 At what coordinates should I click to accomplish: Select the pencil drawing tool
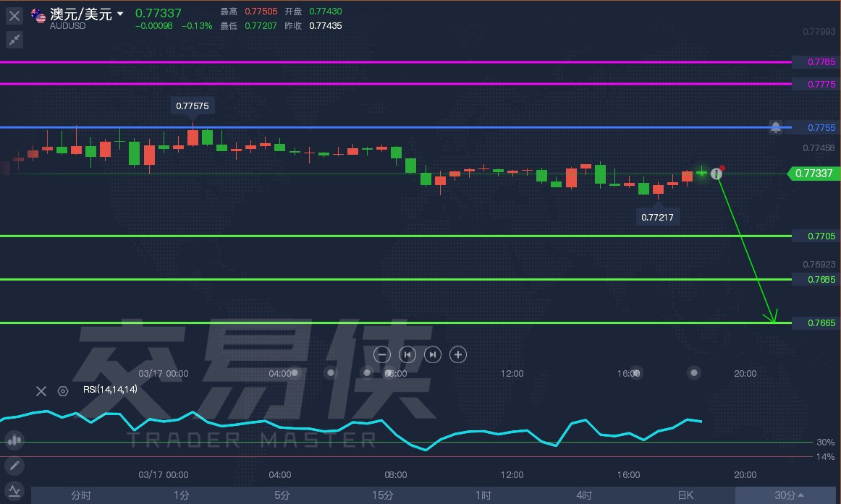(x=14, y=466)
